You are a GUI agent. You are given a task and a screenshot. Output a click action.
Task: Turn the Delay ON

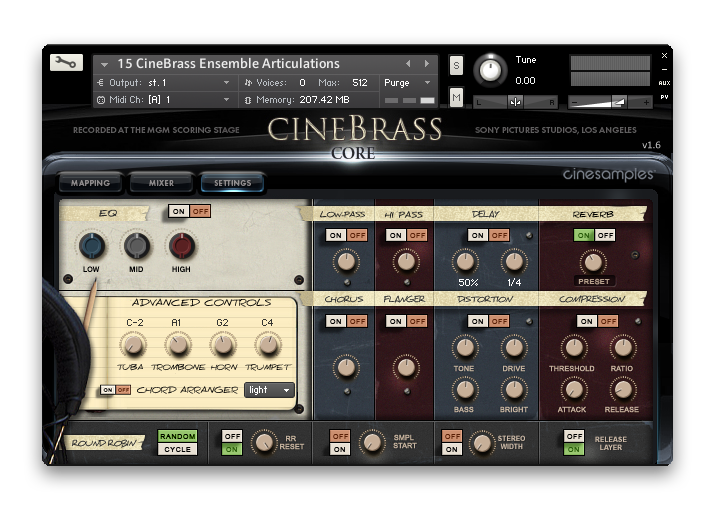click(x=477, y=235)
